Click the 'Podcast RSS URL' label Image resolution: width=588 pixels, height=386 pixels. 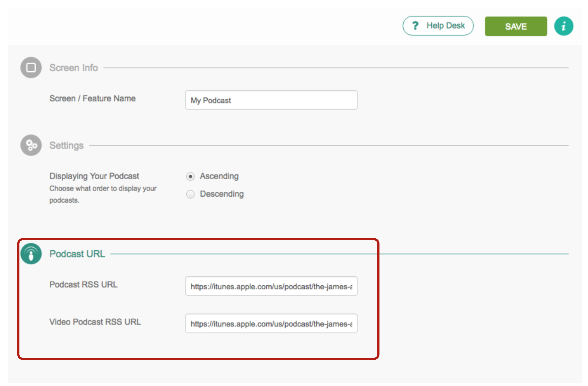point(83,285)
